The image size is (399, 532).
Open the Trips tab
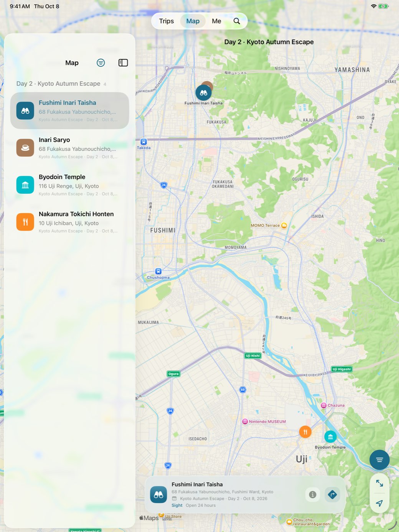167,21
